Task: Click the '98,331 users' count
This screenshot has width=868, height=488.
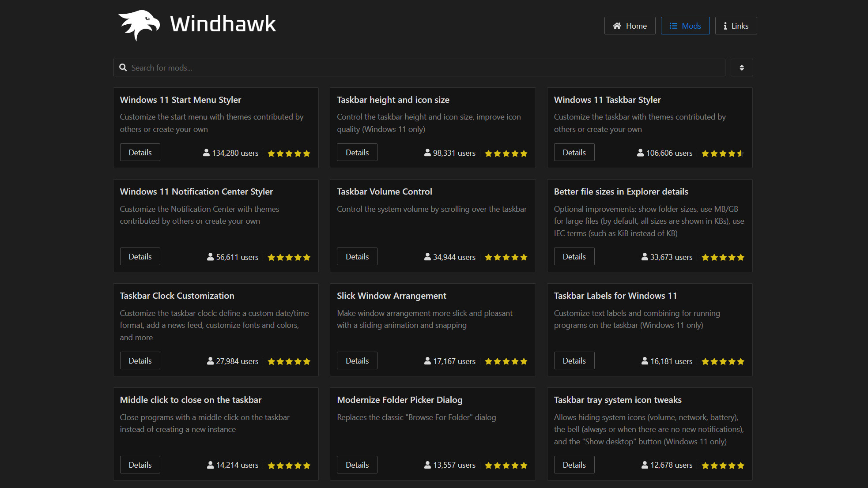Action: click(454, 153)
